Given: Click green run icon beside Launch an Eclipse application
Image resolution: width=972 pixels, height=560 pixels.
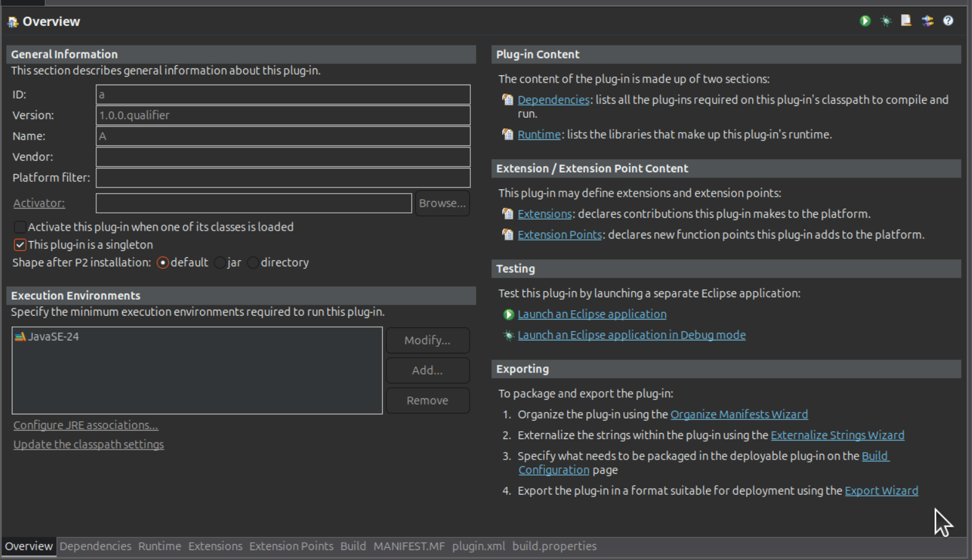Looking at the screenshot, I should (x=509, y=315).
